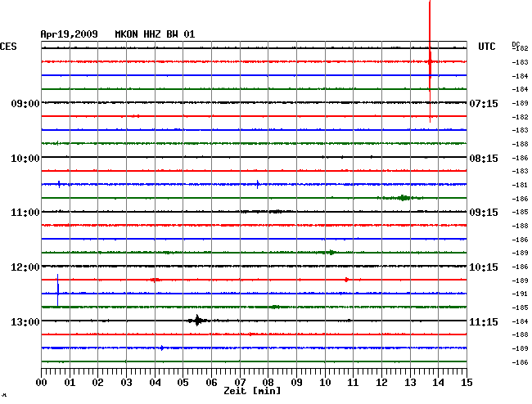Click the -191 DC offset value
This screenshot has height=404, width=532.
(x=520, y=294)
